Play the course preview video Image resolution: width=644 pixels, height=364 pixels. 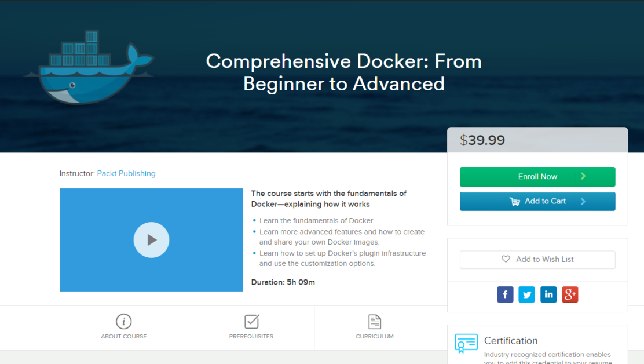point(151,239)
